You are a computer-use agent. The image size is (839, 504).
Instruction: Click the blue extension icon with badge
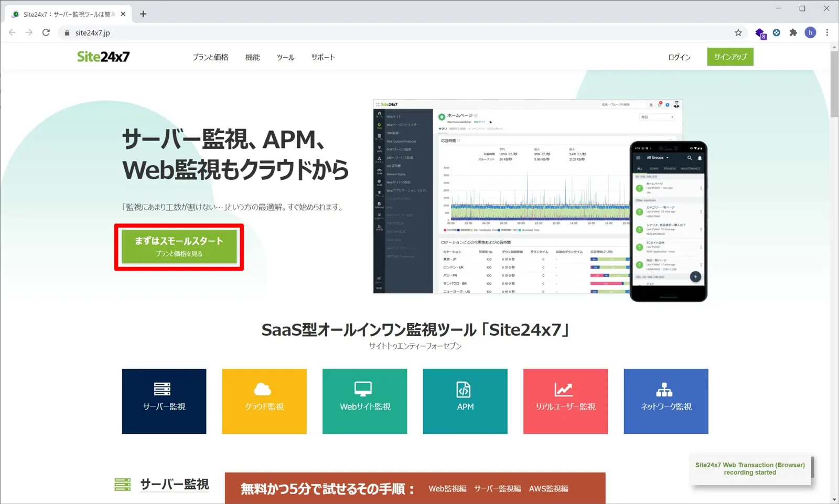[760, 33]
